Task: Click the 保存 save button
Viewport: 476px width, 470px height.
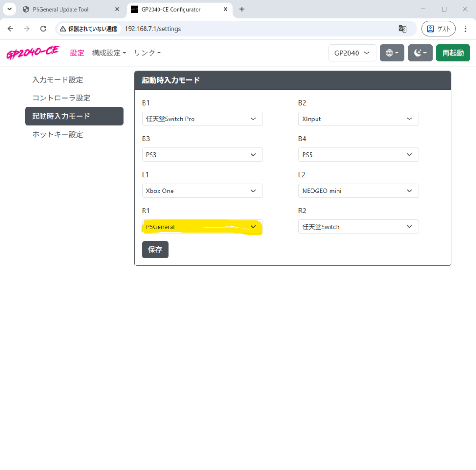Action: (x=155, y=250)
